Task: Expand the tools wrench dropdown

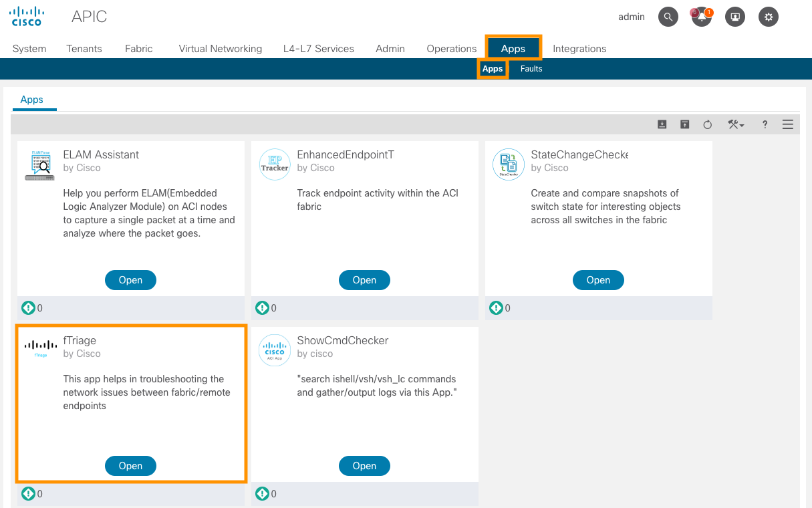Action: (x=736, y=124)
